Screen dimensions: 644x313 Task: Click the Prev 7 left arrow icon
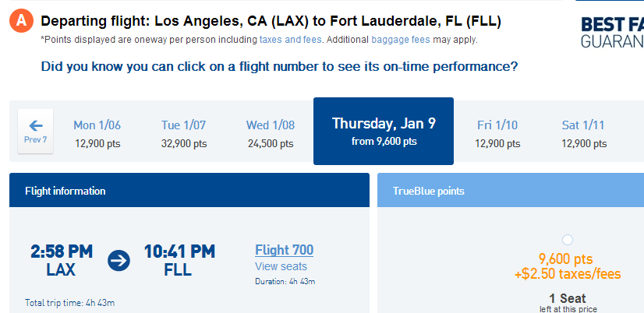coord(36,125)
